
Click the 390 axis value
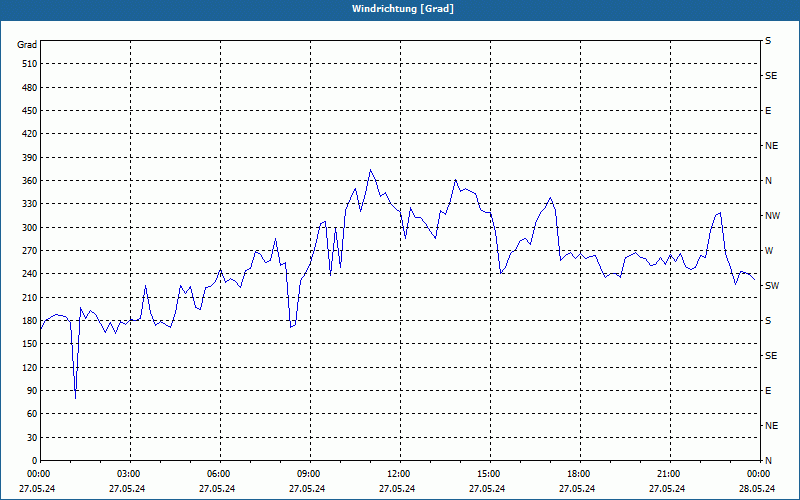click(30, 158)
